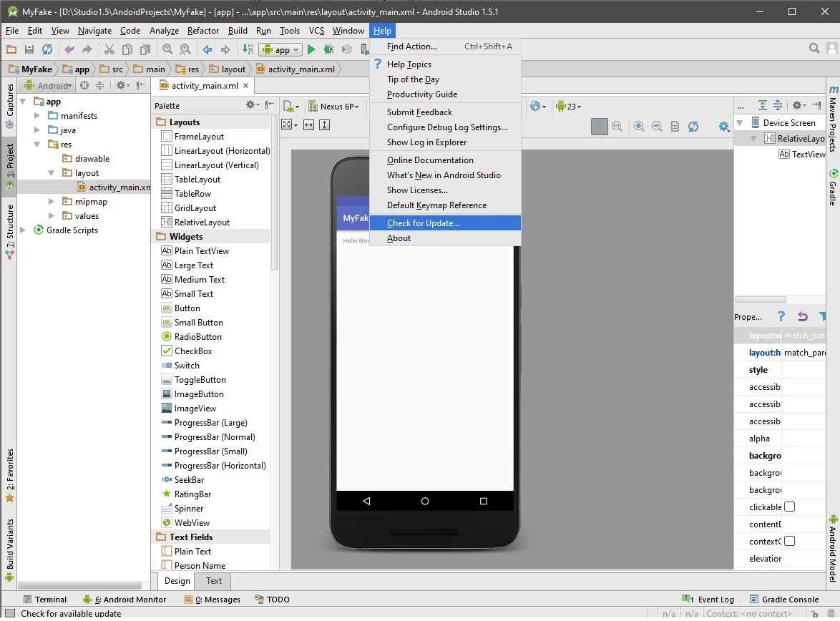Cut selection using scissors icon
The width and height of the screenshot is (840, 621).
(x=109, y=50)
